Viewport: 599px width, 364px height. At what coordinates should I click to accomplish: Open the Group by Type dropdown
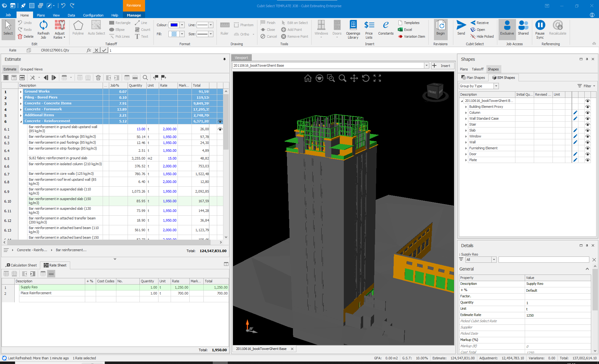(x=496, y=86)
